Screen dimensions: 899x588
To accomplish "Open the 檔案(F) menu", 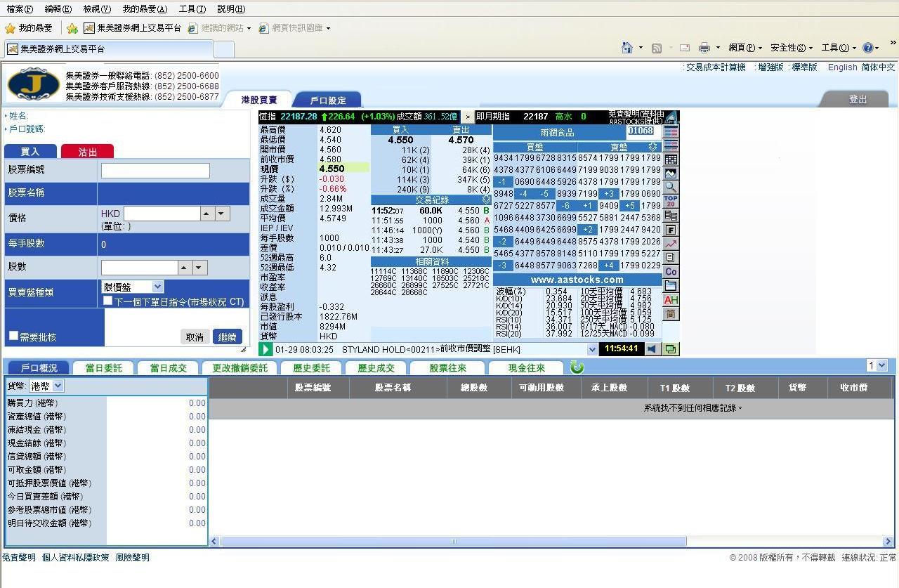I will coord(20,9).
